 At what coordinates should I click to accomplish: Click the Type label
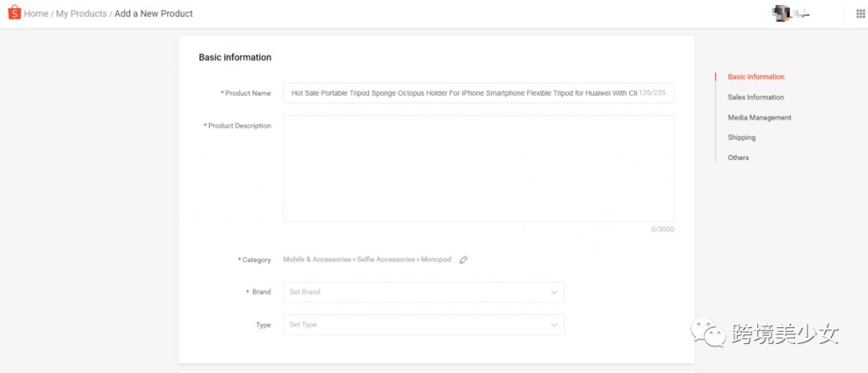(x=263, y=325)
